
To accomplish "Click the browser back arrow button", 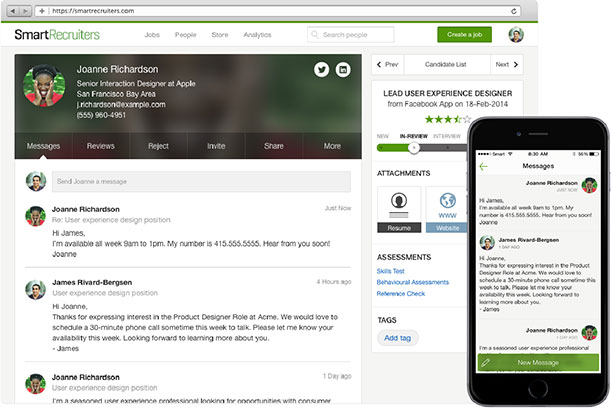I will 13,11.
